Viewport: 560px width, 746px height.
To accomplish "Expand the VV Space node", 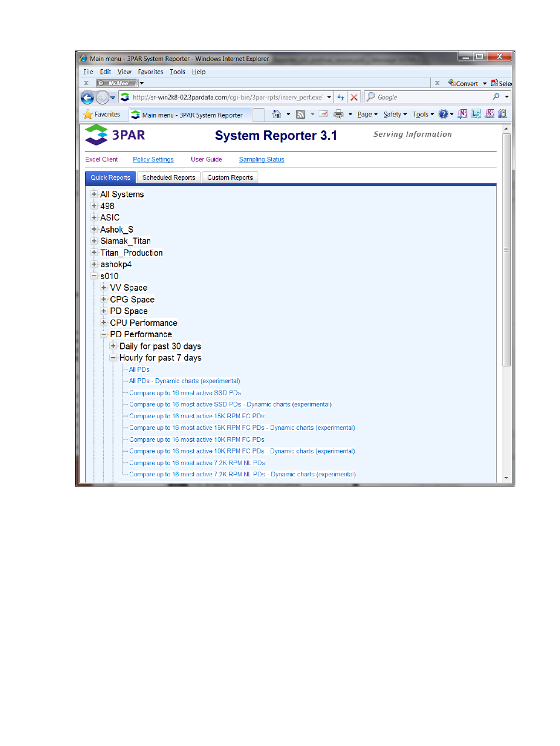I will 104,287.
